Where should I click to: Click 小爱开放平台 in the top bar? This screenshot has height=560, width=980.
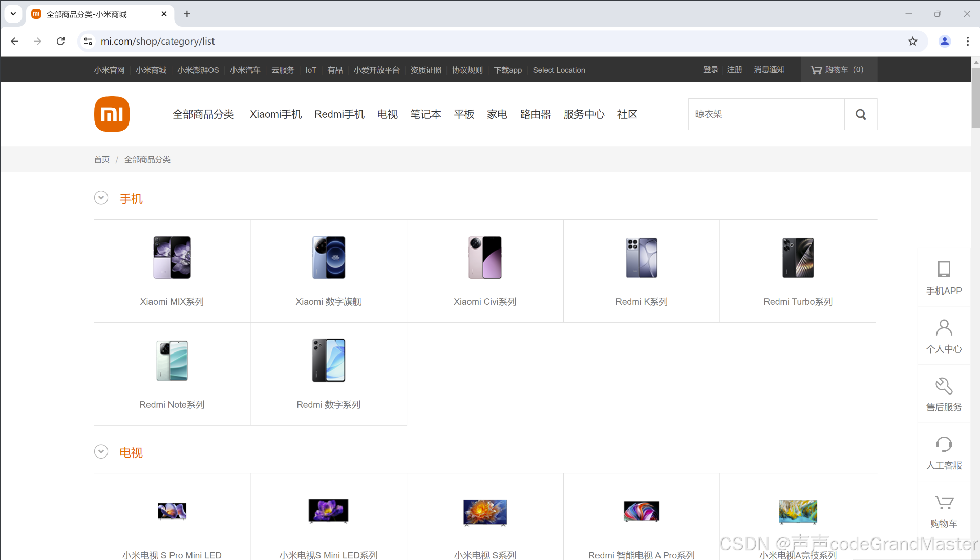[376, 70]
